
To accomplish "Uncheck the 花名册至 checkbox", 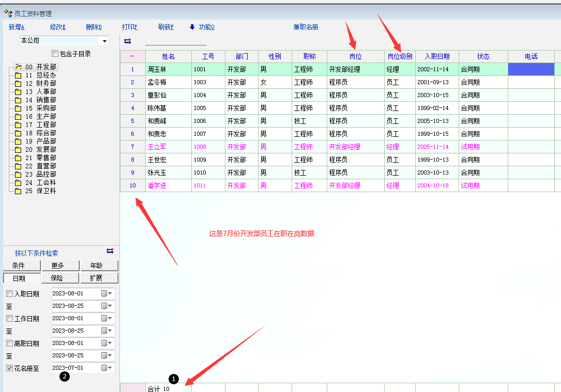I will point(10,368).
